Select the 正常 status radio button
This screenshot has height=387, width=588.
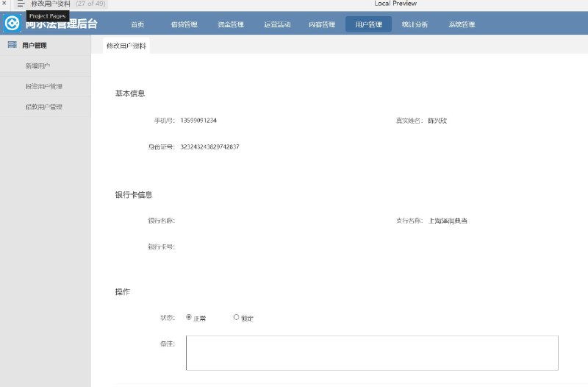click(189, 317)
